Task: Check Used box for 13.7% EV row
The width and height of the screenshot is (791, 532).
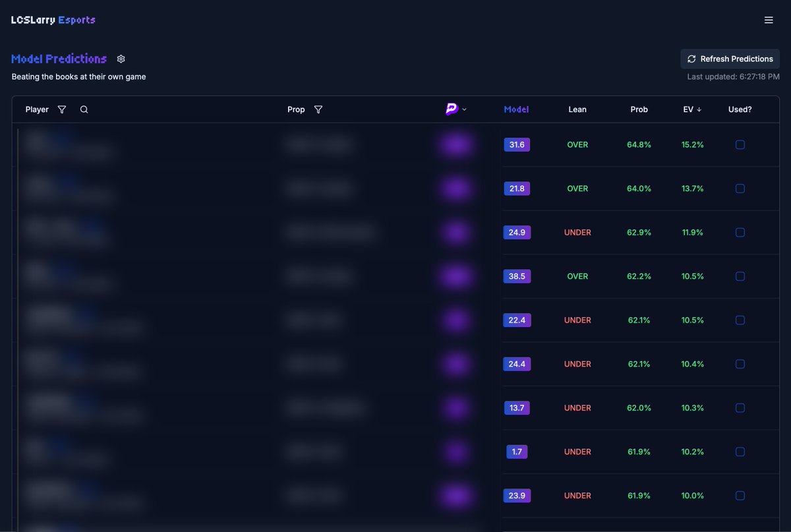Action: pos(740,189)
